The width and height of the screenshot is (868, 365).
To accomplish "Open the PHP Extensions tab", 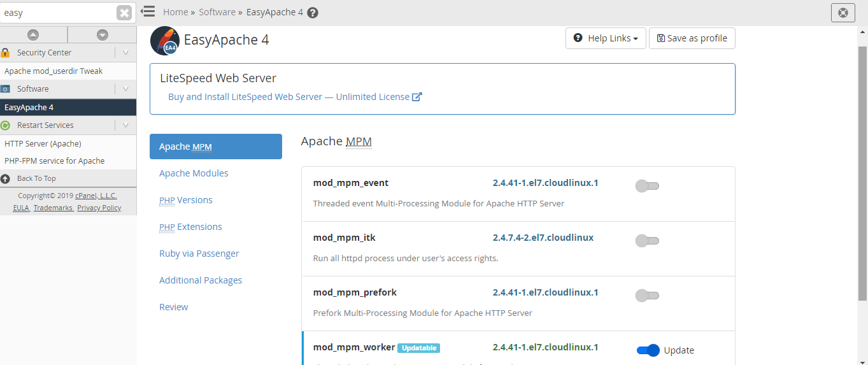I will [x=190, y=227].
